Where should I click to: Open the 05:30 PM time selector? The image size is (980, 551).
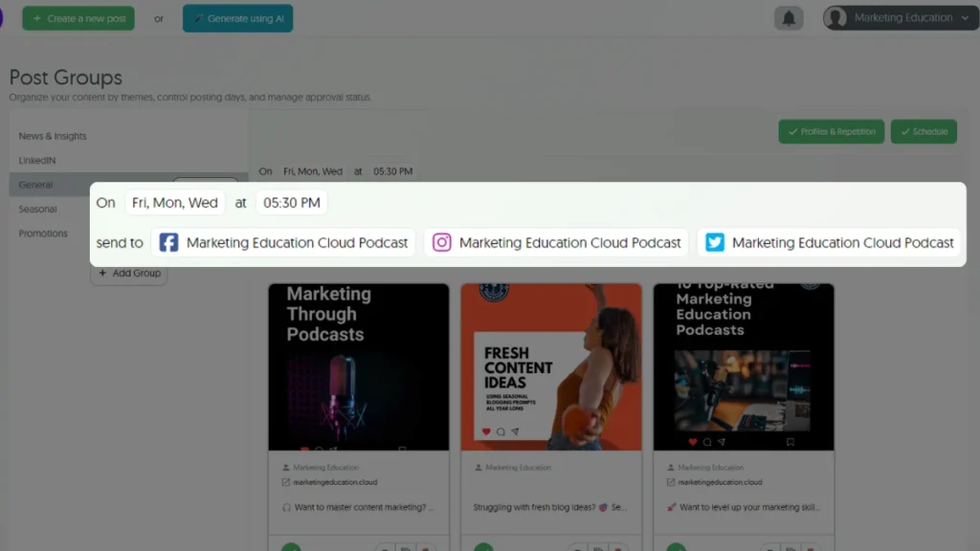[291, 203]
